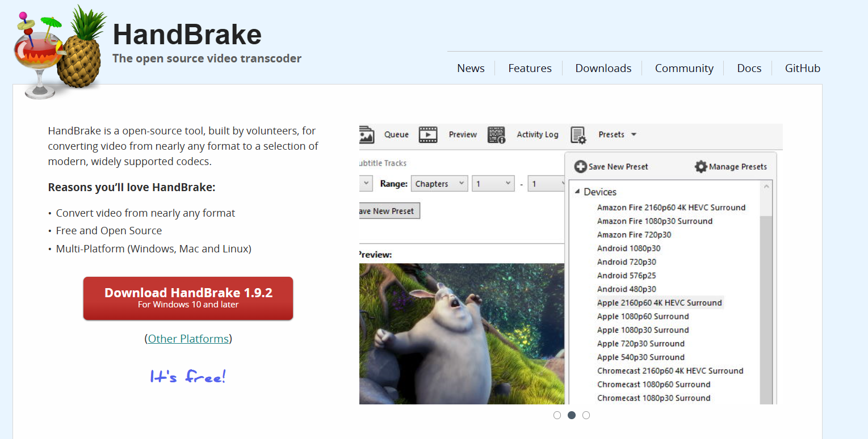Open the Chapters range dropdown
This screenshot has width=868, height=439.
(x=440, y=184)
